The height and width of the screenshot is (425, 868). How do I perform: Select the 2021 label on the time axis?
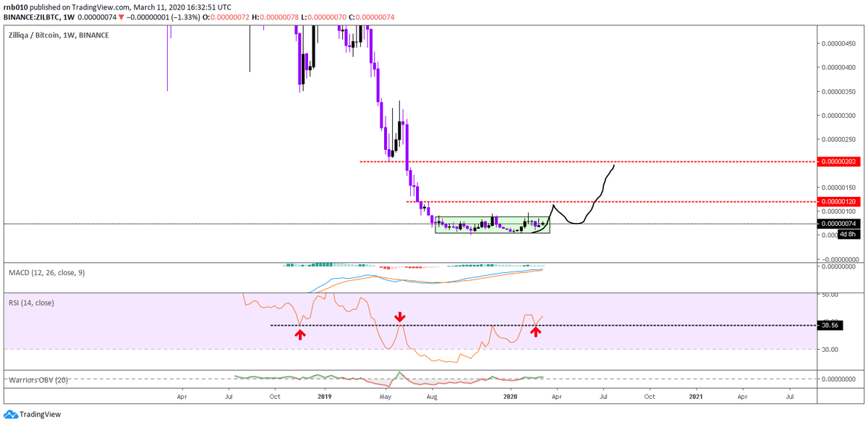[x=696, y=397]
